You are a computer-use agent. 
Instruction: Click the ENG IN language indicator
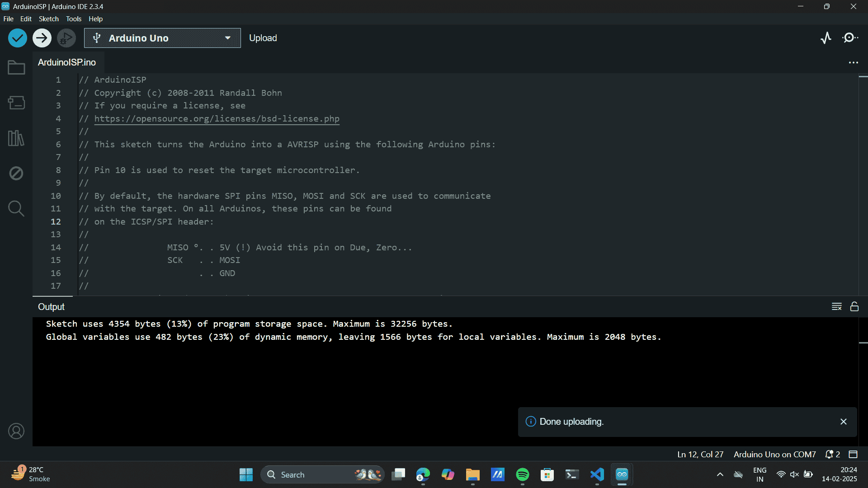(760, 474)
